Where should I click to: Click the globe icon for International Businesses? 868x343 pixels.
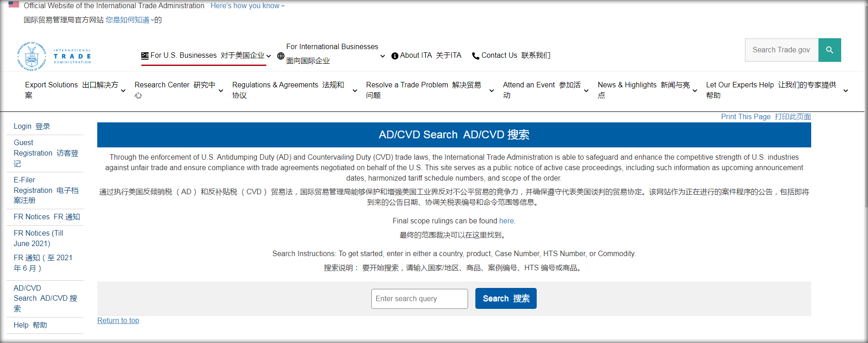281,56
